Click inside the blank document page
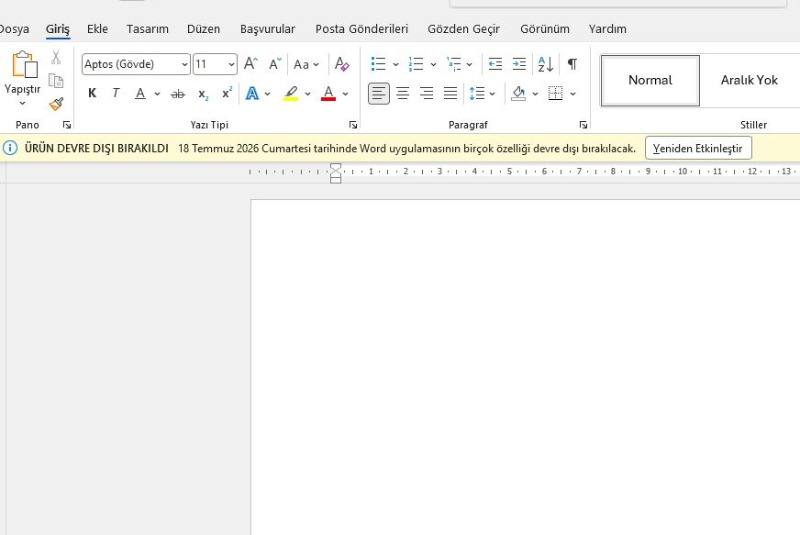The width and height of the screenshot is (800, 535). click(x=525, y=367)
